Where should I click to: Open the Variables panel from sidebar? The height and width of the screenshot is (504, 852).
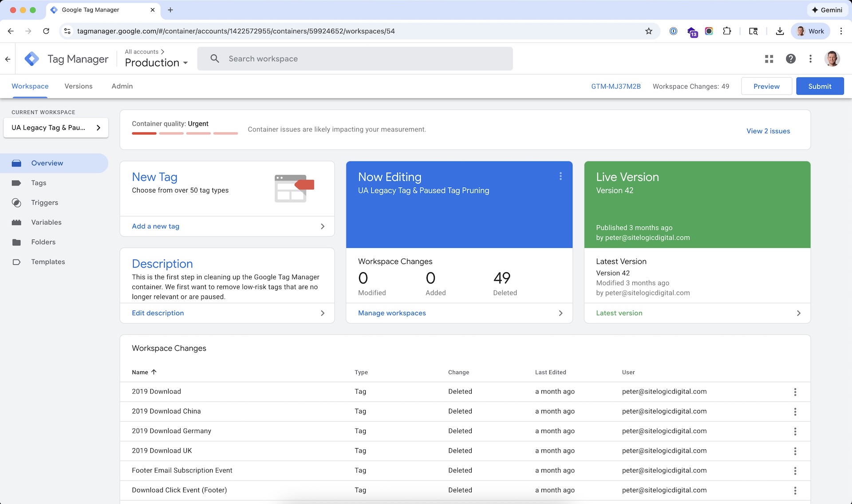[46, 222]
